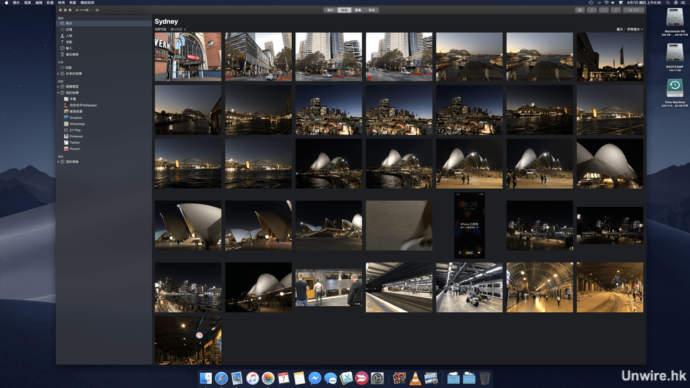Select the blurry tan close-up photo

point(399,225)
